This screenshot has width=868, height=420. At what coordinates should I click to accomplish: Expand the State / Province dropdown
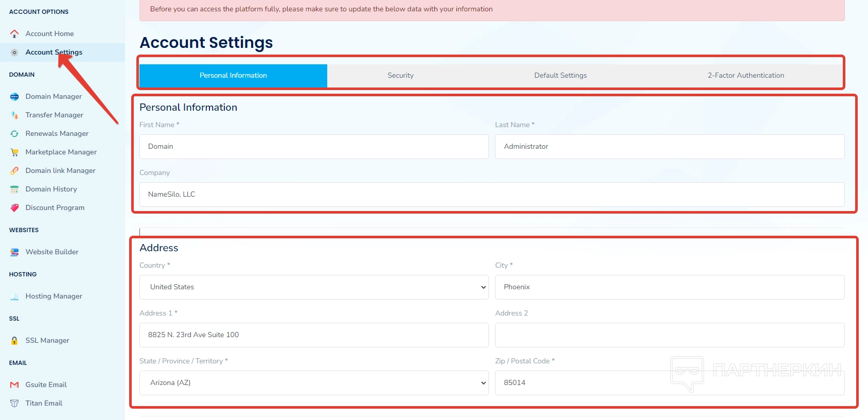coord(314,383)
